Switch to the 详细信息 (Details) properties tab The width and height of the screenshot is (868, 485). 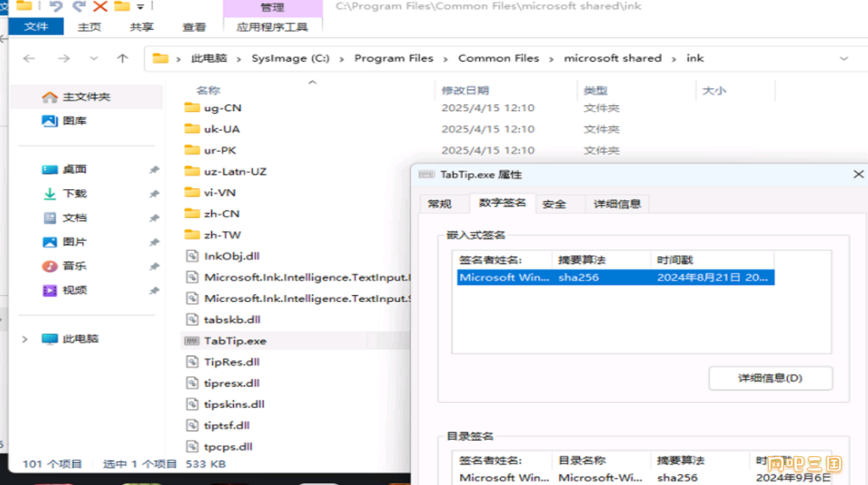click(x=617, y=204)
